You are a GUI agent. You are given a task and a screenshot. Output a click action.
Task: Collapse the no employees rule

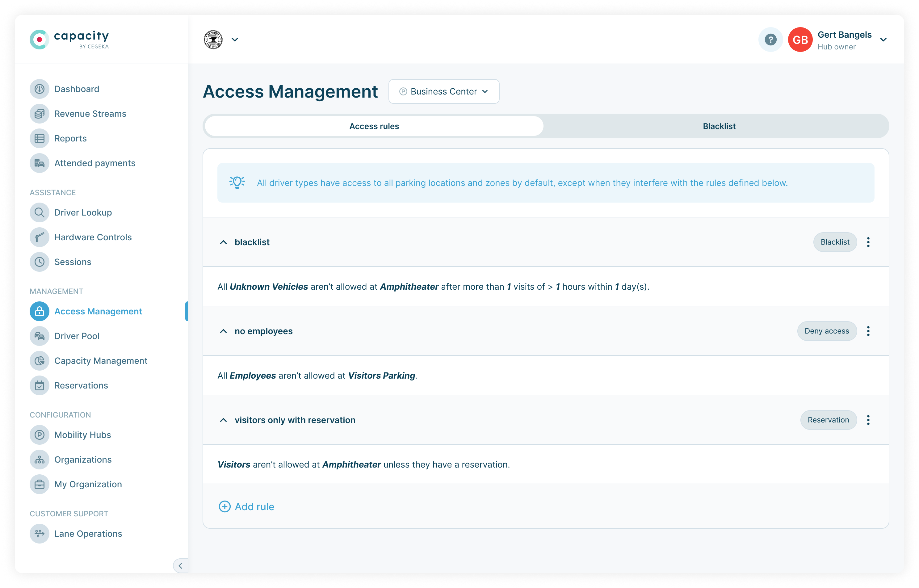[x=223, y=331]
